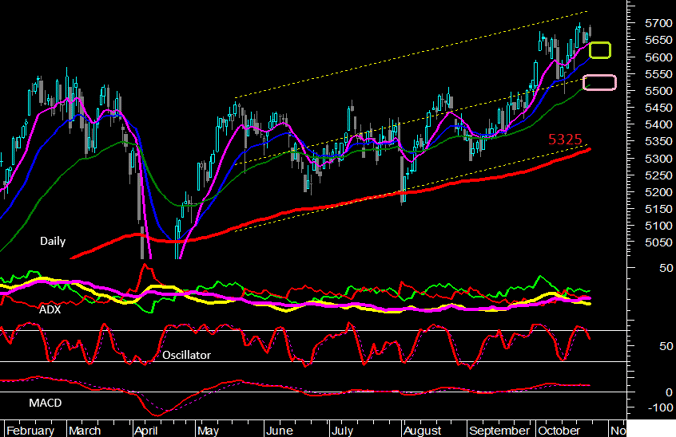Image resolution: width=676 pixels, height=437 pixels.
Task: Select July on the date axis
Action: [x=342, y=430]
